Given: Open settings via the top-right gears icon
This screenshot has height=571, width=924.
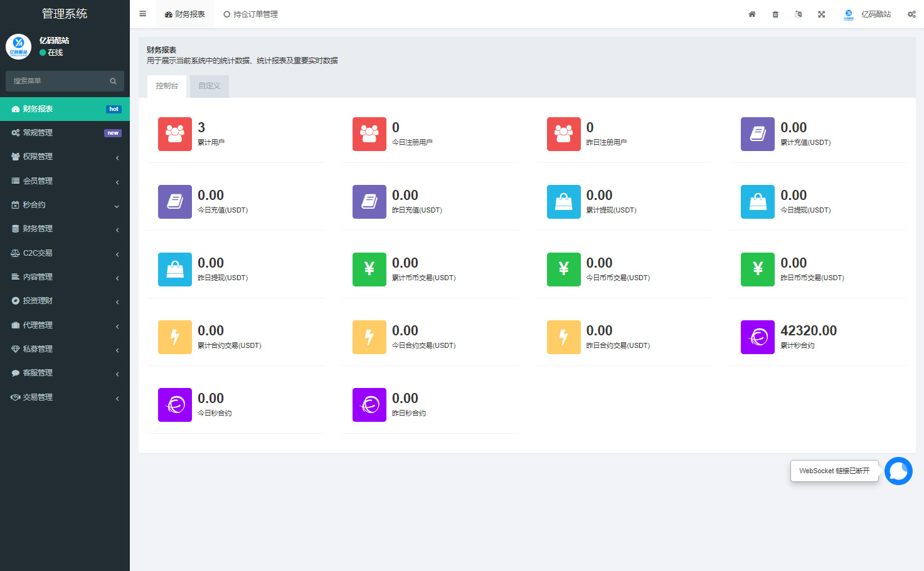Looking at the screenshot, I should 911,14.
